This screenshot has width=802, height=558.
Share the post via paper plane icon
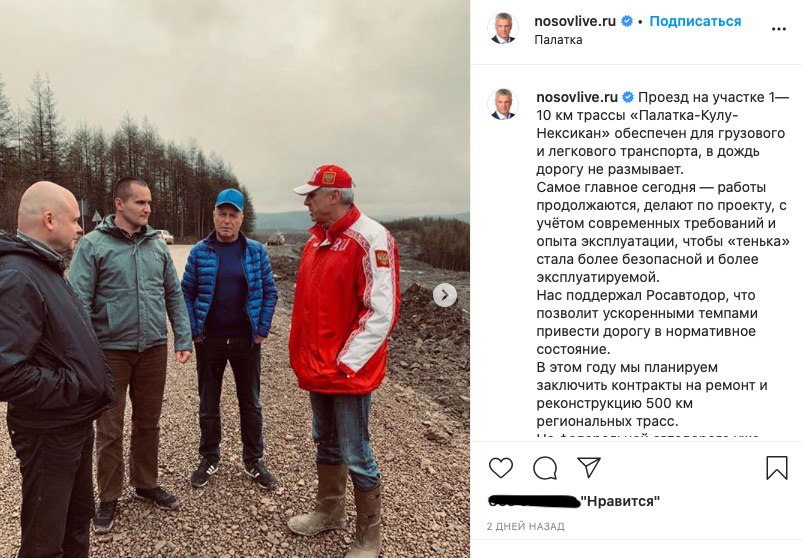(589, 467)
